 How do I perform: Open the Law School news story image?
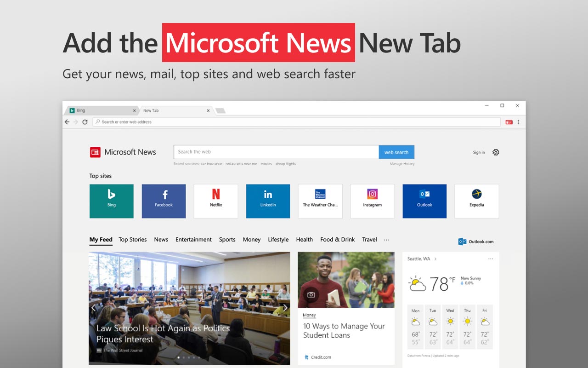(x=189, y=308)
